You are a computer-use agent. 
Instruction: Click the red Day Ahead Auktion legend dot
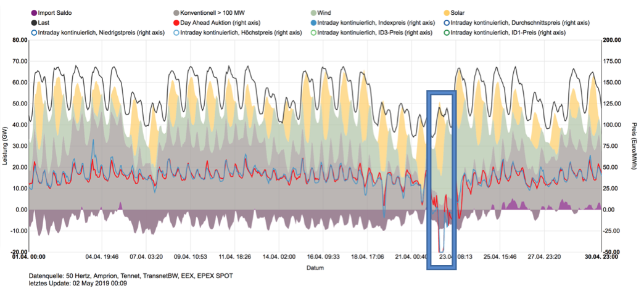176,22
